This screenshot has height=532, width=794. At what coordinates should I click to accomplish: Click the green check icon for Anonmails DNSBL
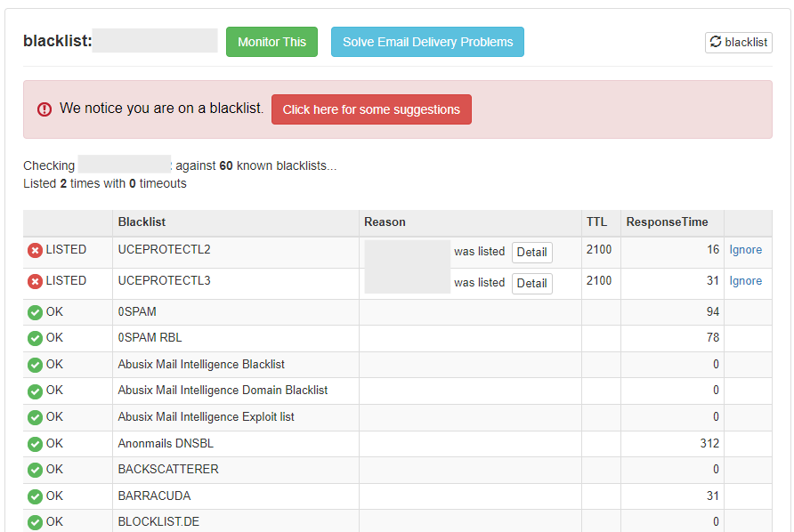point(35,444)
